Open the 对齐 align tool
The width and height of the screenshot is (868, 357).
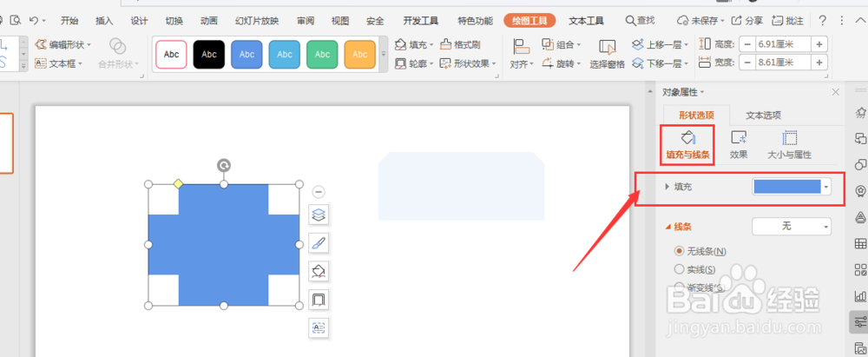522,53
